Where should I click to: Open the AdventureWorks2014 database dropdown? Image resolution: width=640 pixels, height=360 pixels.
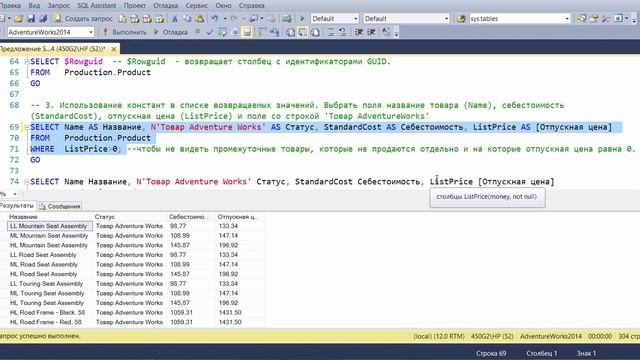tap(91, 32)
